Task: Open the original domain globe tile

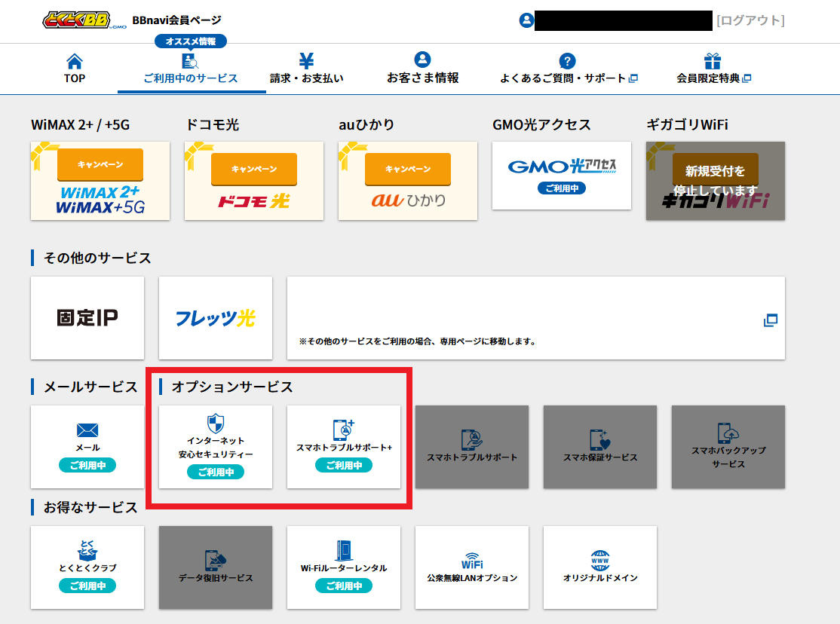Action: (600, 567)
